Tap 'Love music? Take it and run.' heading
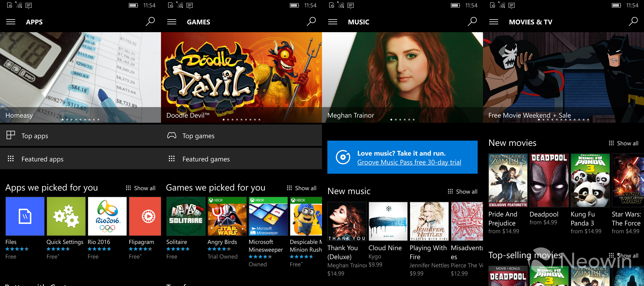This screenshot has width=644, height=286. coord(401,153)
